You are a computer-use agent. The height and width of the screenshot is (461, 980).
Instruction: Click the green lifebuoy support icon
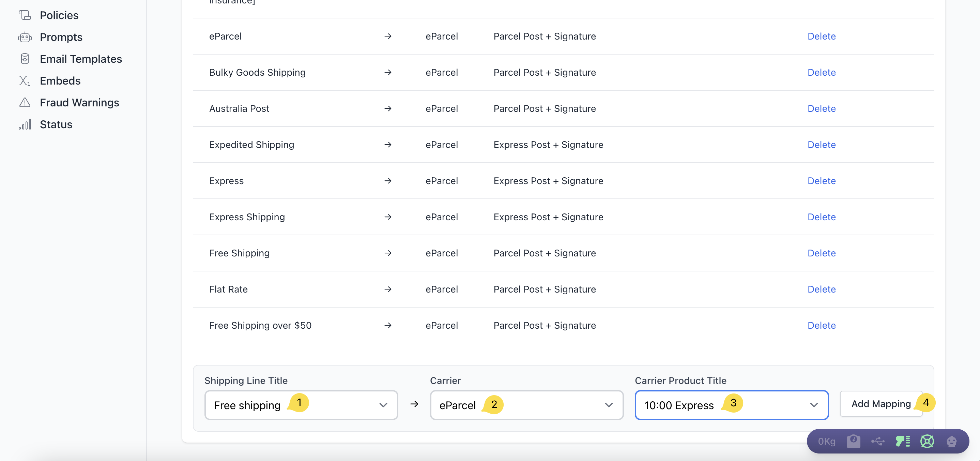tap(927, 441)
